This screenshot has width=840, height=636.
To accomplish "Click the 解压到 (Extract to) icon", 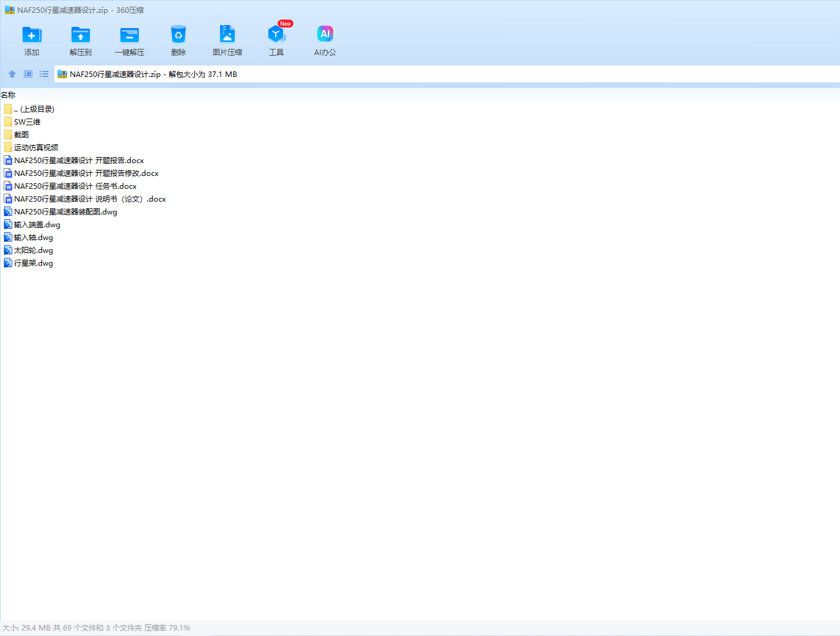I will (x=81, y=35).
